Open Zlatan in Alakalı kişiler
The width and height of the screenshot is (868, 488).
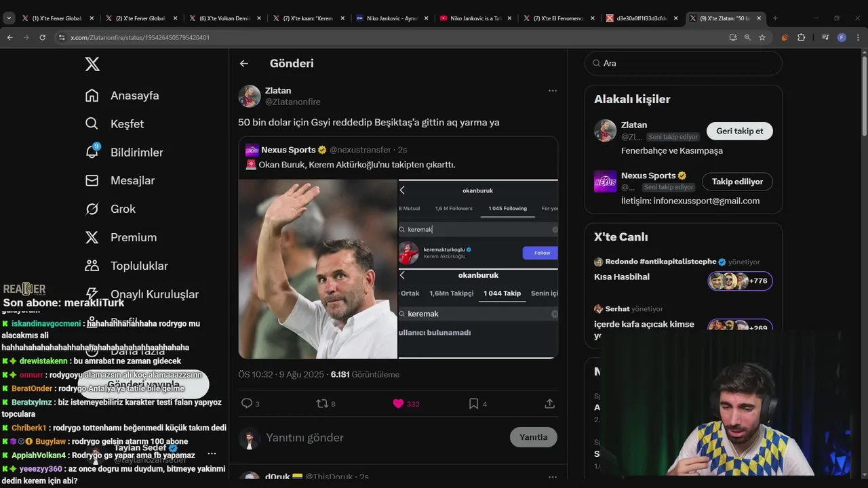click(634, 125)
